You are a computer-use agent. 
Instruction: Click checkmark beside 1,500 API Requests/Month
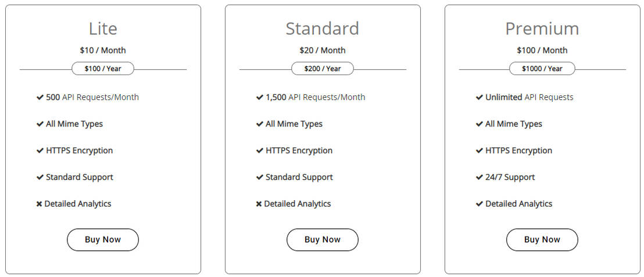tap(260, 98)
